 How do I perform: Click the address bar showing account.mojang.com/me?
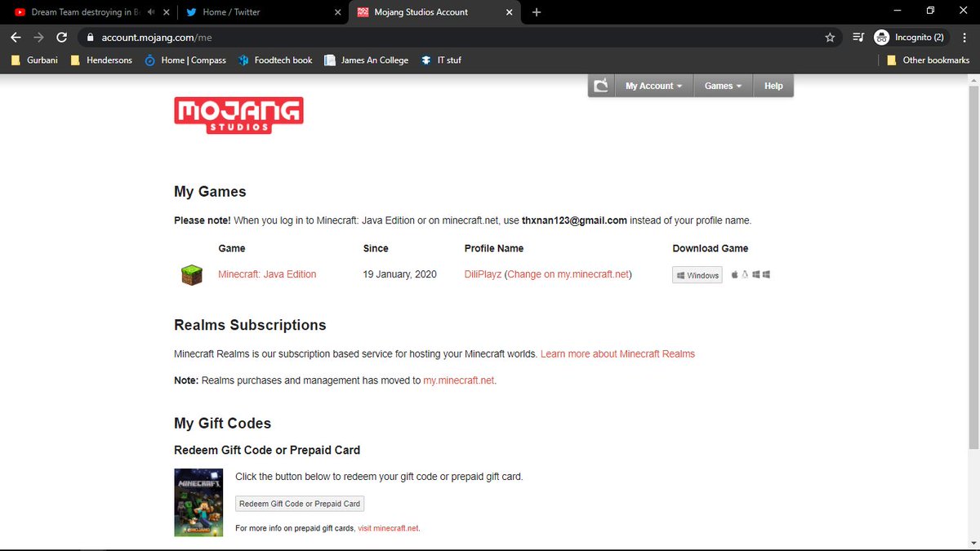click(x=461, y=37)
